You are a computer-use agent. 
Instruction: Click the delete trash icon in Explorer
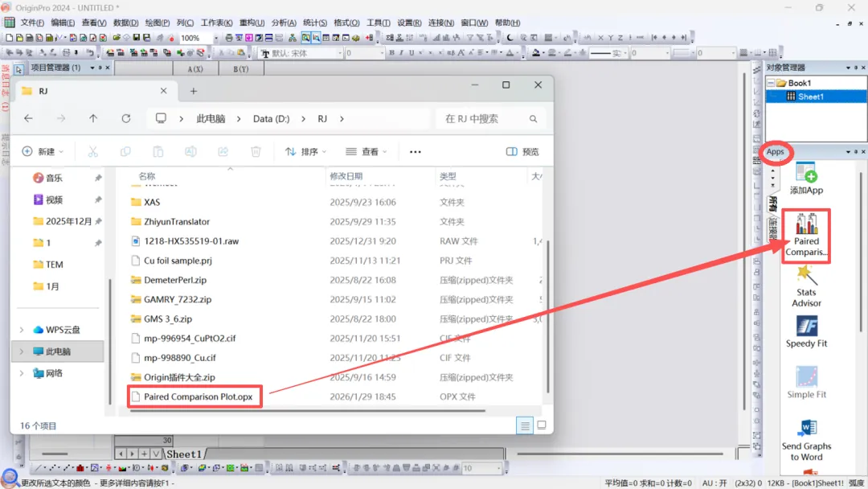[256, 151]
